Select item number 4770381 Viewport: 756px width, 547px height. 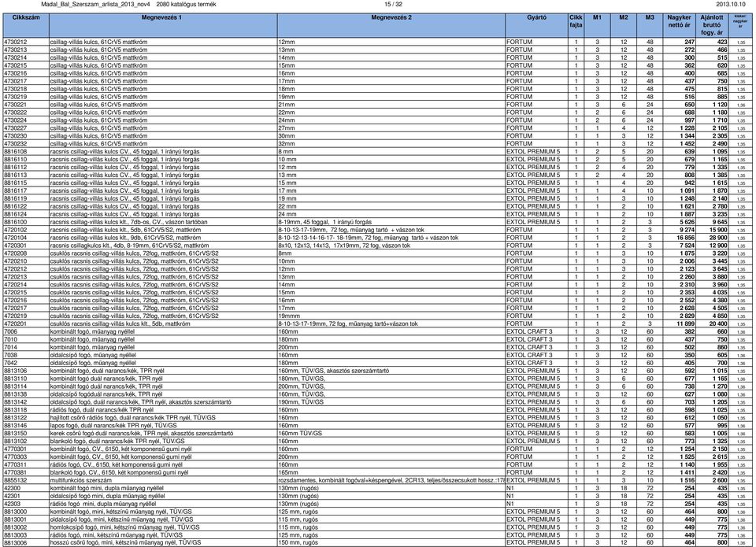16,472
